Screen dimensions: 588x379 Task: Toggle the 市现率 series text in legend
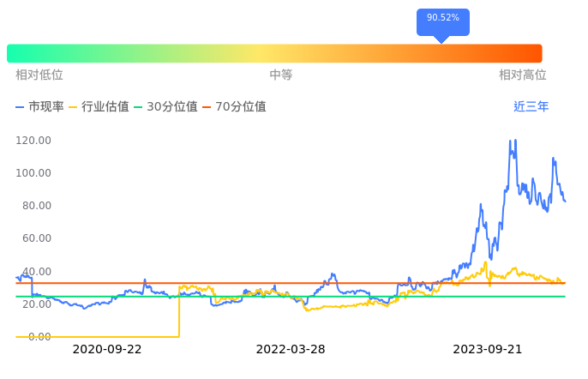(x=46, y=107)
